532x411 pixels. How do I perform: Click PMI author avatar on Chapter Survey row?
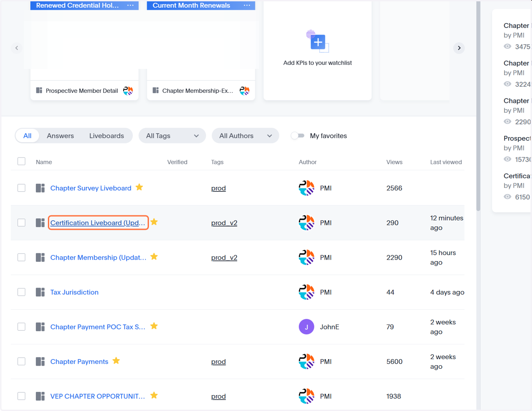coord(306,188)
